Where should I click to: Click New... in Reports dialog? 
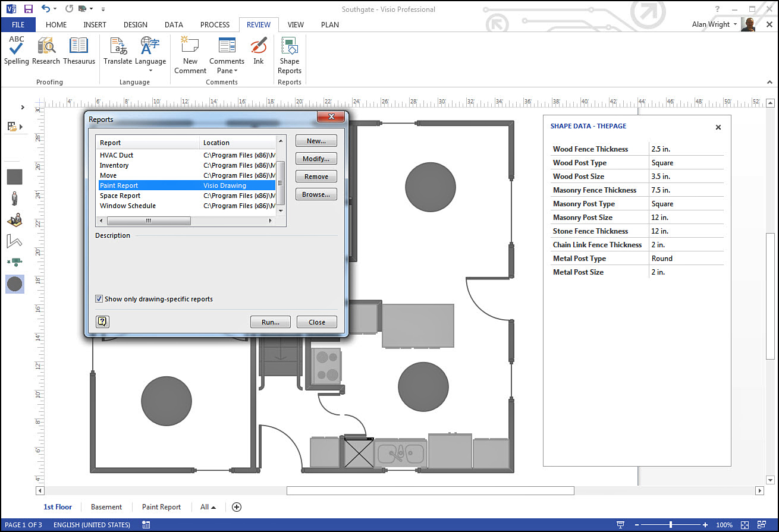click(316, 141)
